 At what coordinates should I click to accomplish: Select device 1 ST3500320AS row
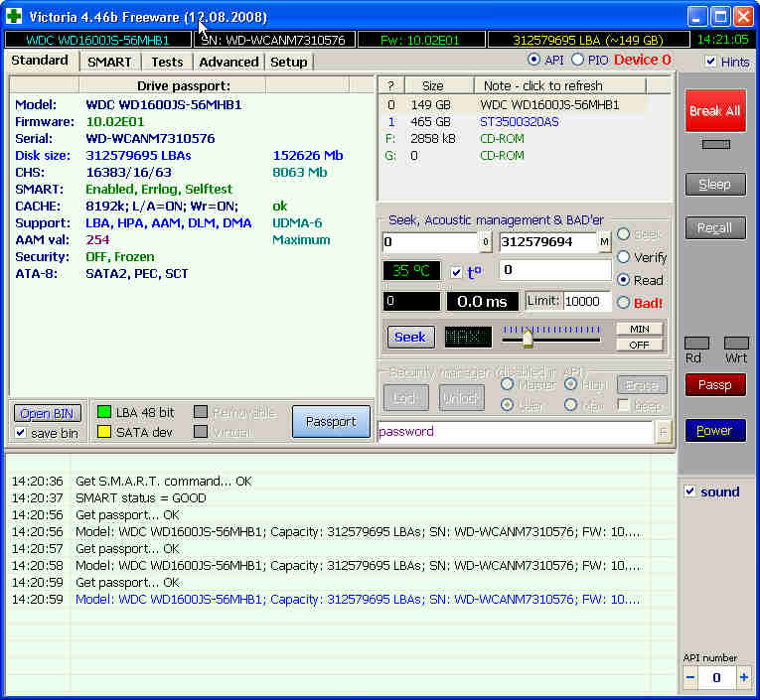[x=513, y=121]
